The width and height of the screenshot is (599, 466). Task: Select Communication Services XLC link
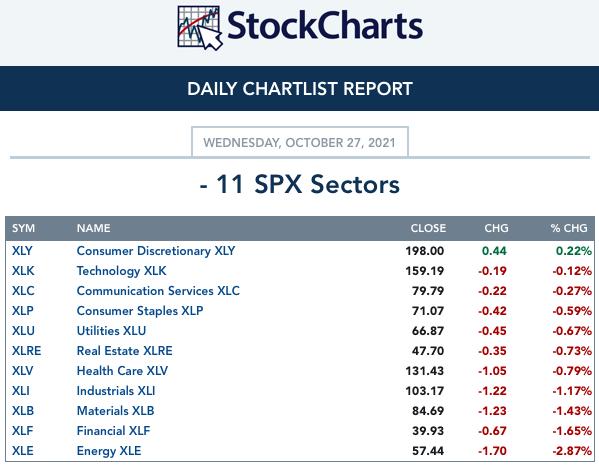tap(158, 291)
